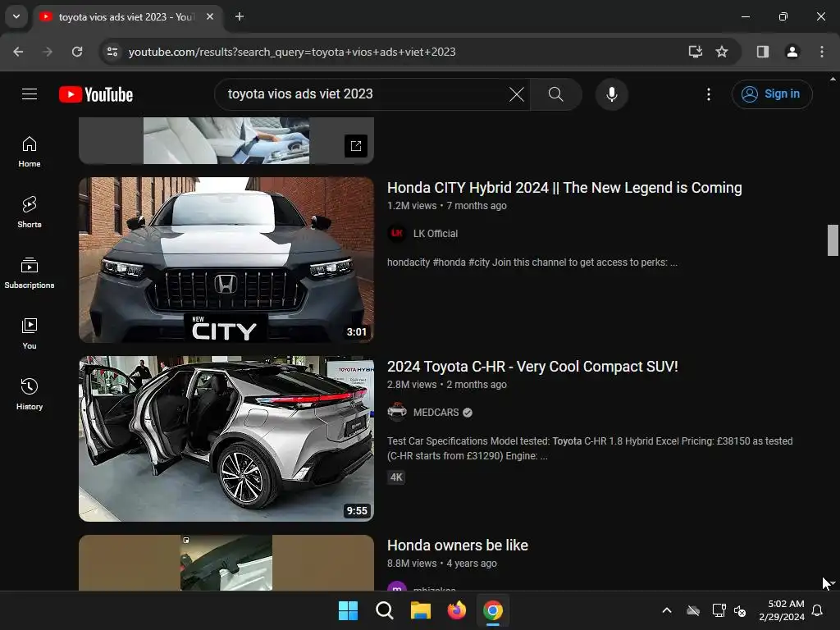840x630 pixels.
Task: Launch Firefox from taskbar
Action: (x=456, y=610)
